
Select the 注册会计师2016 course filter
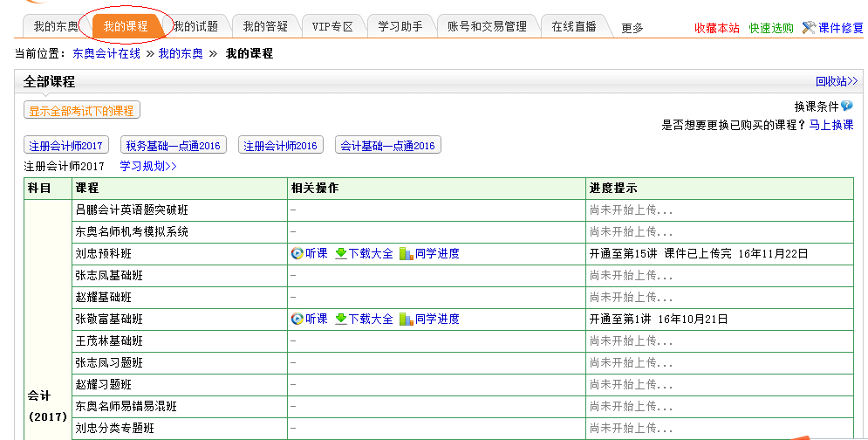pos(281,146)
